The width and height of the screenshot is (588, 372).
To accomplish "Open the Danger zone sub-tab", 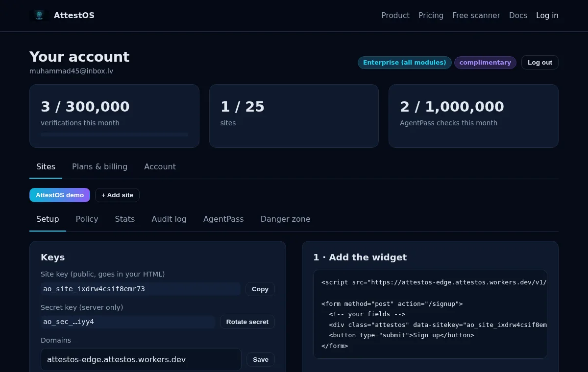I will click(x=285, y=219).
